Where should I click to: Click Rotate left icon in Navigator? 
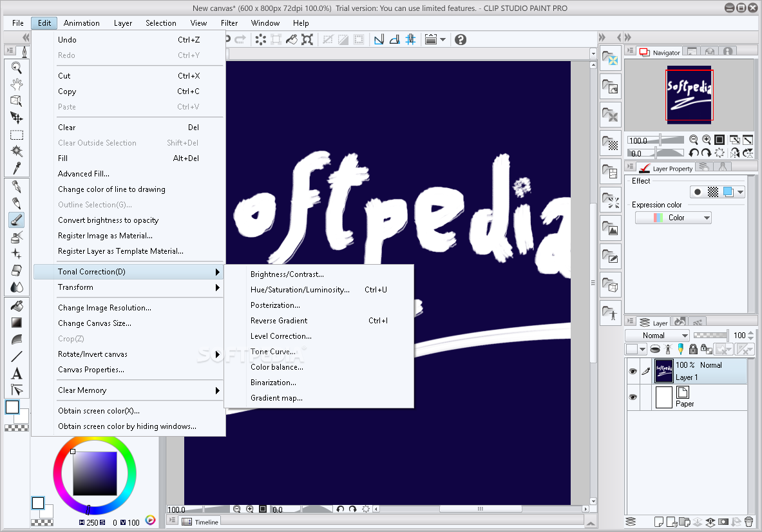click(x=694, y=153)
